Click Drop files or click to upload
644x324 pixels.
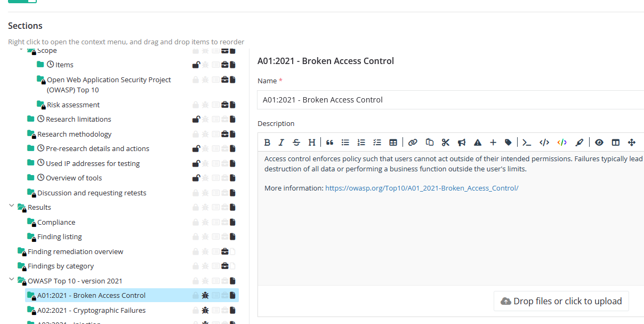pyautogui.click(x=561, y=301)
